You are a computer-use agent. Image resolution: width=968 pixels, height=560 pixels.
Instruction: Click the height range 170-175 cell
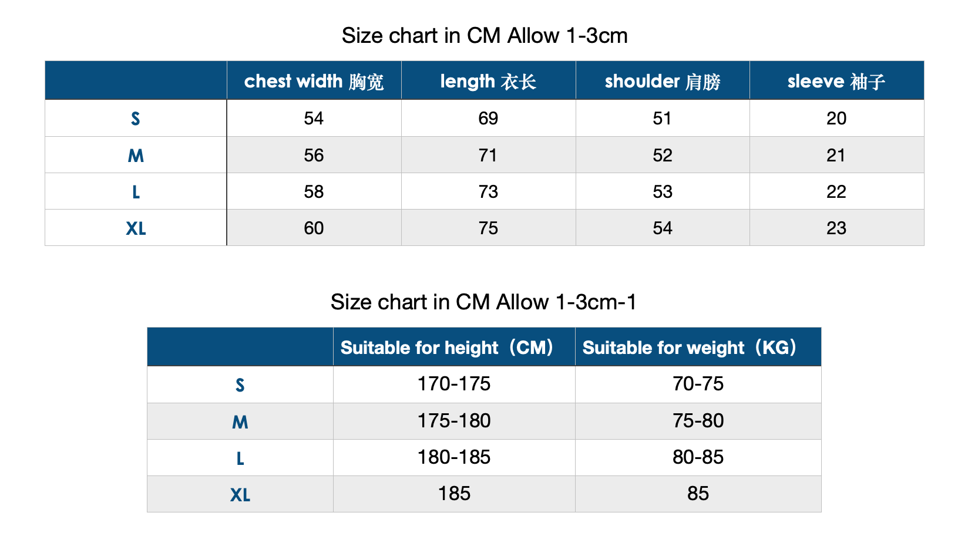tap(453, 384)
